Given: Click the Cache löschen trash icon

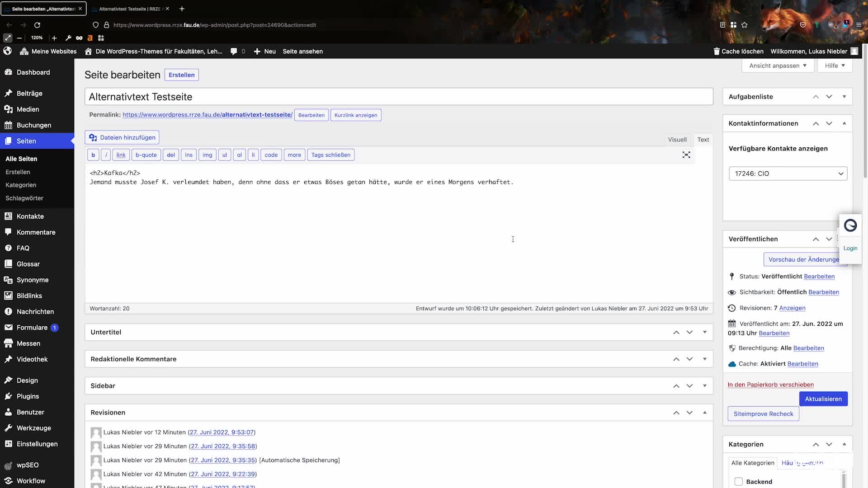Looking at the screenshot, I should (716, 51).
